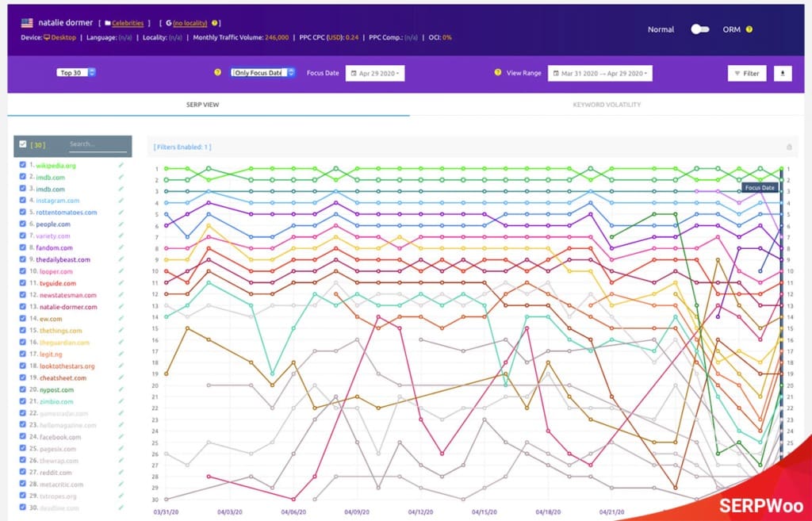Click the edit pencil next to fandom.com
This screenshot has height=521, width=812.
point(121,247)
